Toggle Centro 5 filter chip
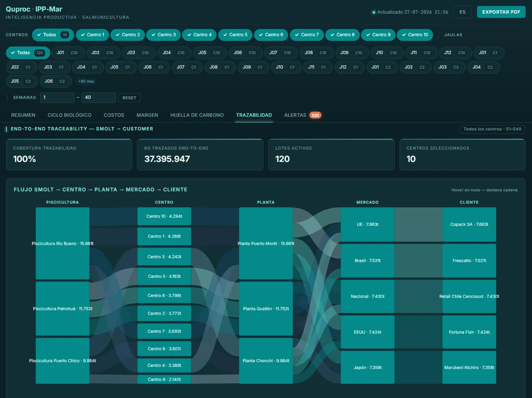 pyautogui.click(x=235, y=35)
